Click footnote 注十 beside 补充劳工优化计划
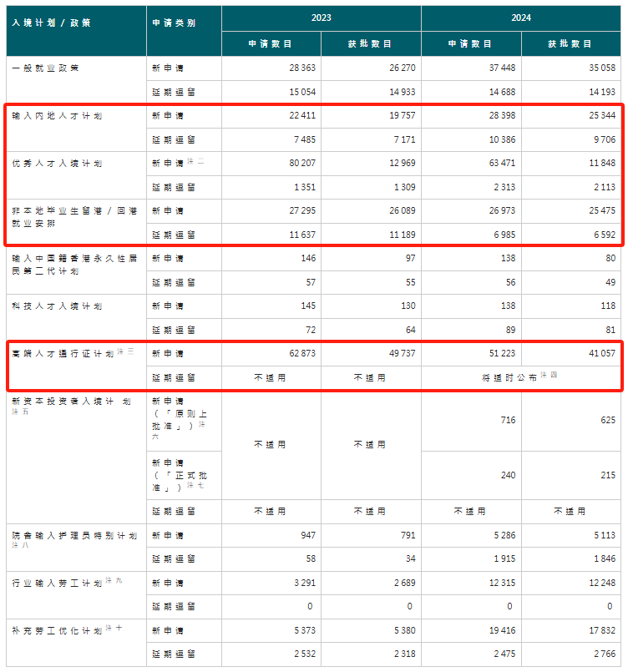 (119, 627)
